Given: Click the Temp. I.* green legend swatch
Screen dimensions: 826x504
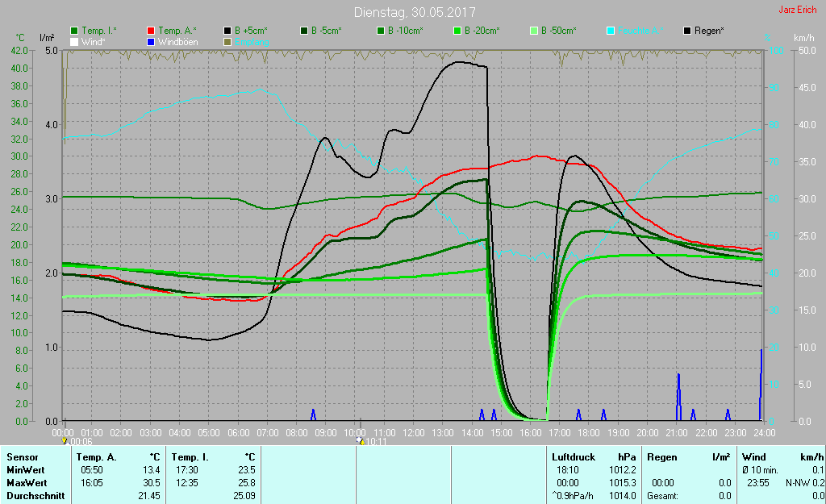Looking at the screenshot, I should (74, 31).
